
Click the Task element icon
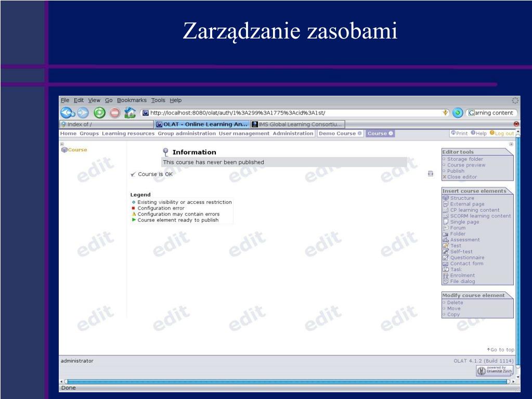(446, 269)
